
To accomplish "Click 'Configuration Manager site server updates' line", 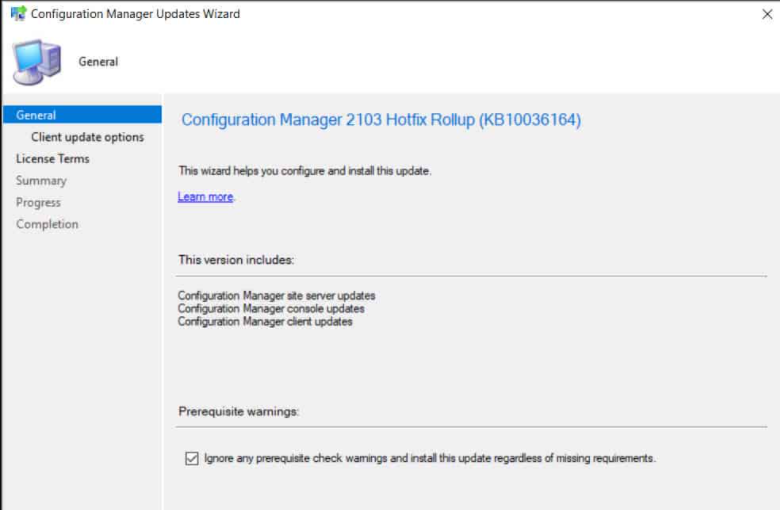I will click(277, 296).
